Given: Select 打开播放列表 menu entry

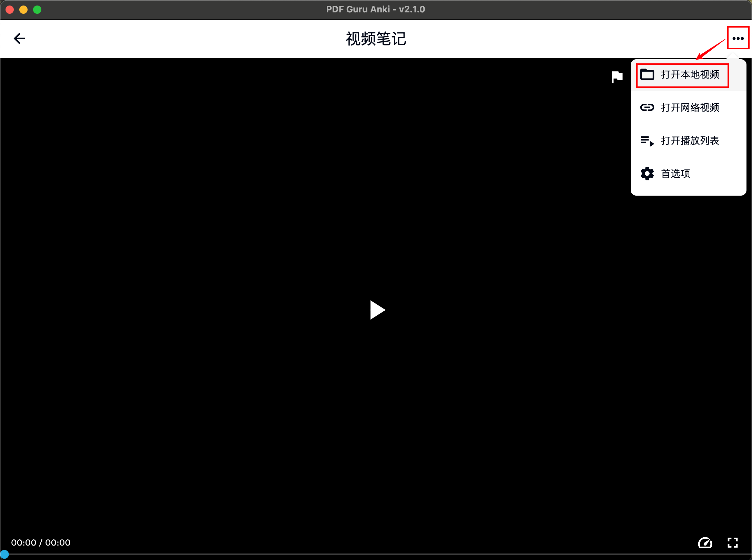Looking at the screenshot, I should click(688, 141).
